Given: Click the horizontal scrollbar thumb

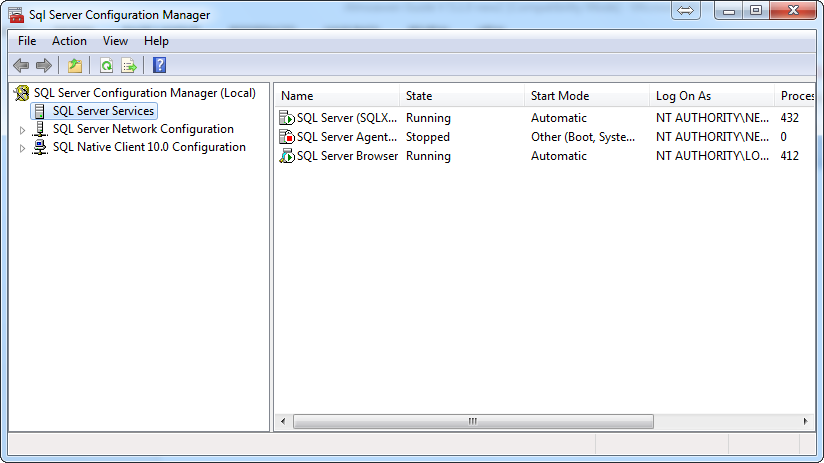Looking at the screenshot, I should 473,421.
